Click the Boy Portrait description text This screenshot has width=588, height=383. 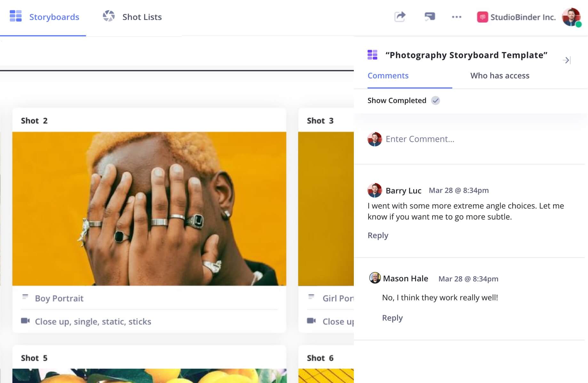point(59,298)
